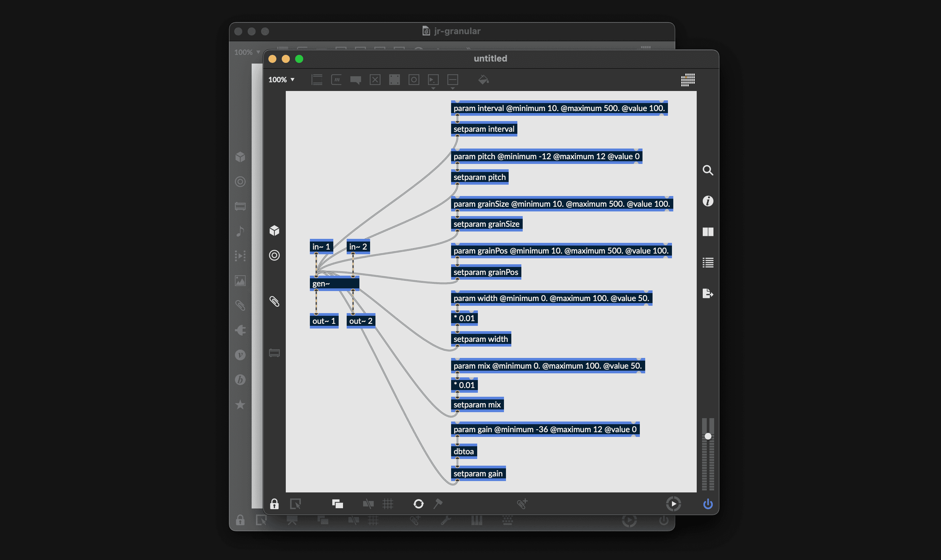Open the reference book icon in sidebar
The height and width of the screenshot is (560, 941).
[x=708, y=232]
